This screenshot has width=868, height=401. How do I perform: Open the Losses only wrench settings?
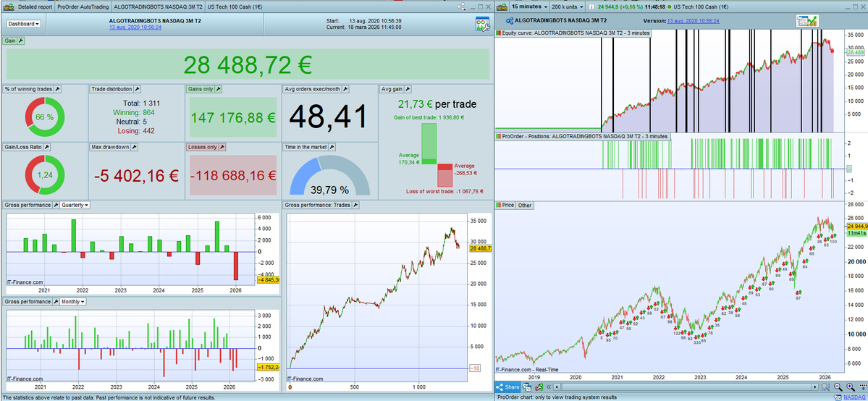coord(222,147)
